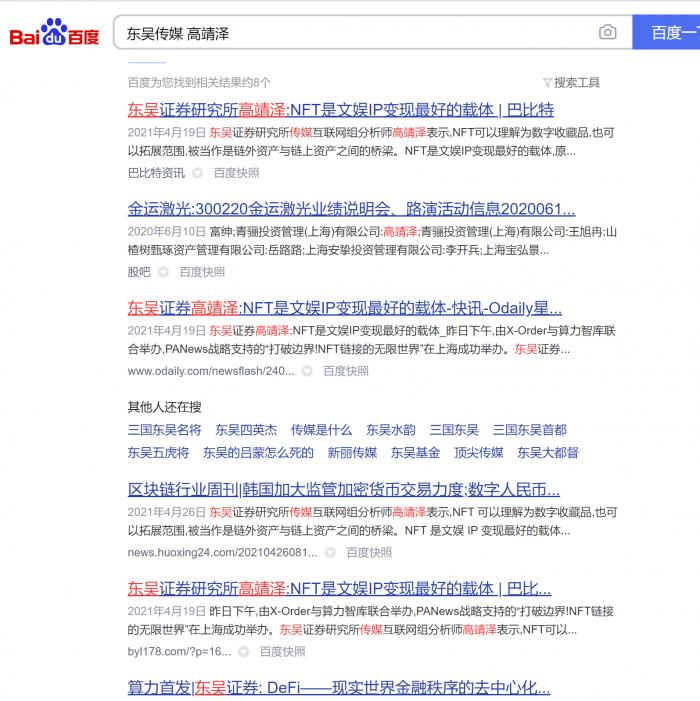The width and height of the screenshot is (700, 701).
Task: Search related term 三国东吴首都
Action: pyautogui.click(x=529, y=430)
